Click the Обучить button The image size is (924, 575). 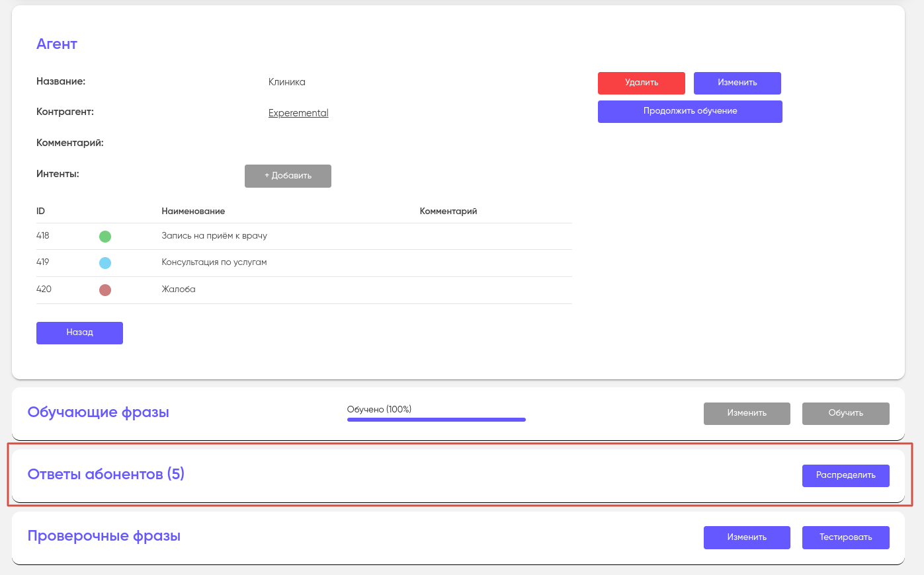[x=845, y=414]
